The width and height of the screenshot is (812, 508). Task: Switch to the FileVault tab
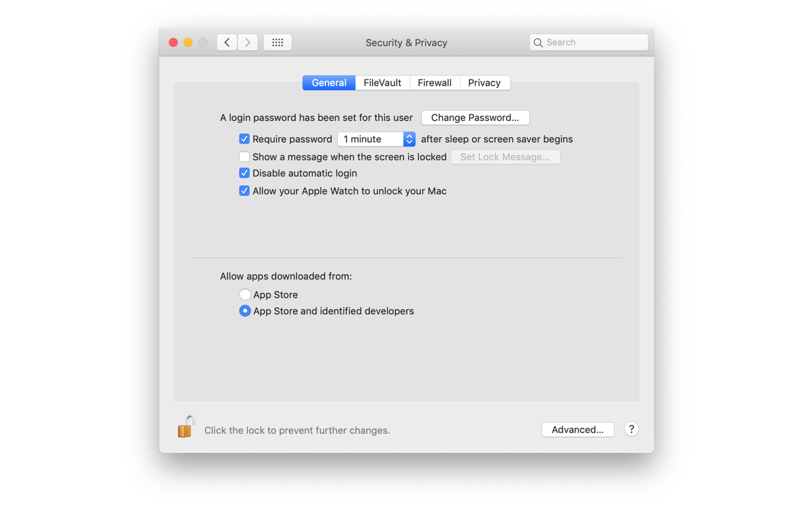(383, 83)
